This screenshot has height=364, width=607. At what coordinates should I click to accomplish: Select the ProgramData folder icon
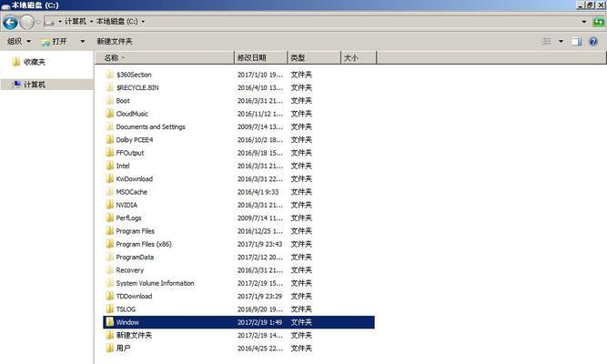[x=110, y=257]
